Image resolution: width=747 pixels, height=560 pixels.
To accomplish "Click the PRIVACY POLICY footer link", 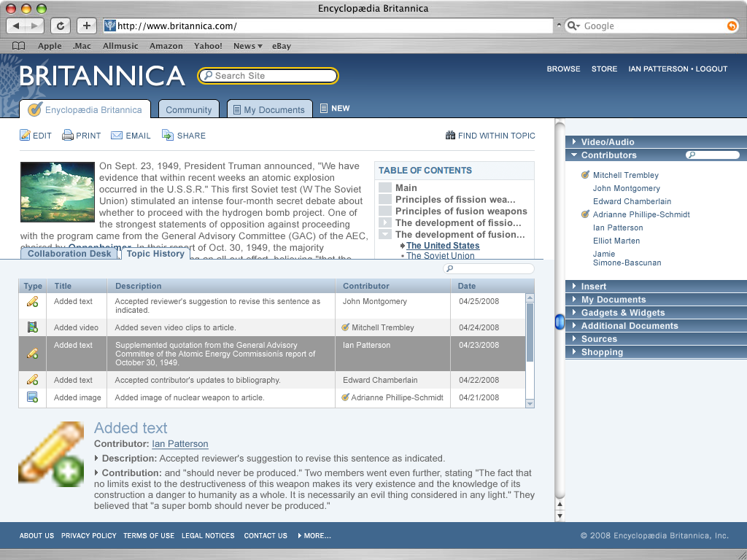I will coord(88,536).
